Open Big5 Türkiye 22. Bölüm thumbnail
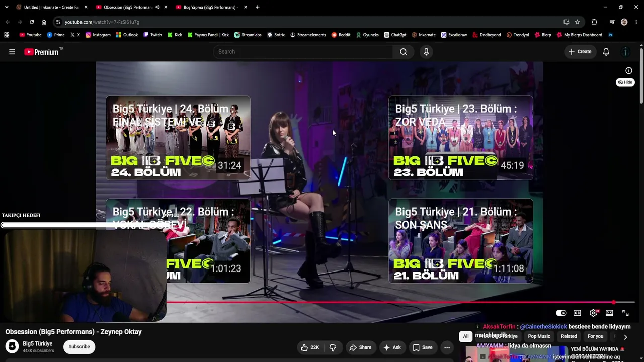This screenshot has width=644, height=362. pos(178,241)
